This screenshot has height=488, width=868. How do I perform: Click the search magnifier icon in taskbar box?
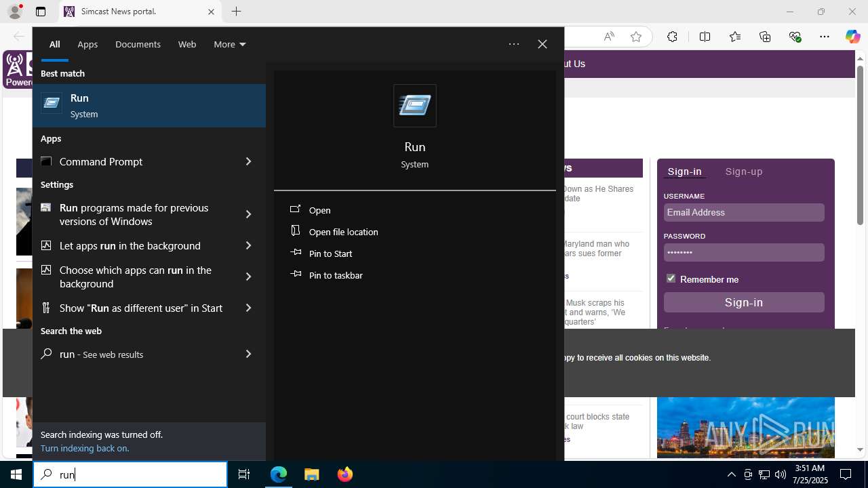pos(46,474)
